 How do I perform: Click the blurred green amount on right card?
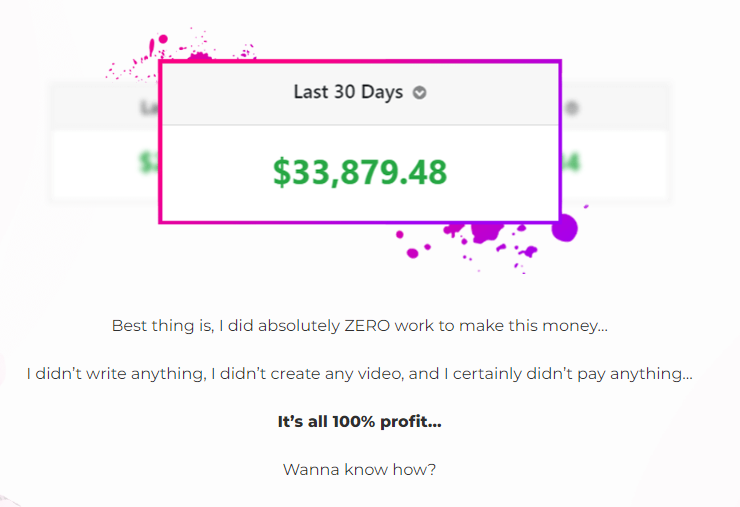[x=571, y=162]
